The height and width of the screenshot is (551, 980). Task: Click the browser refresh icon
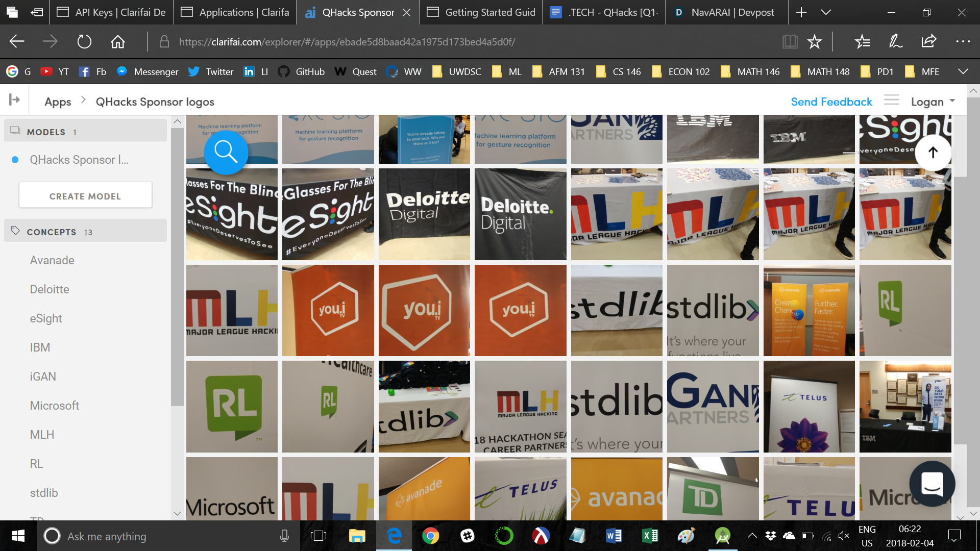coord(84,41)
